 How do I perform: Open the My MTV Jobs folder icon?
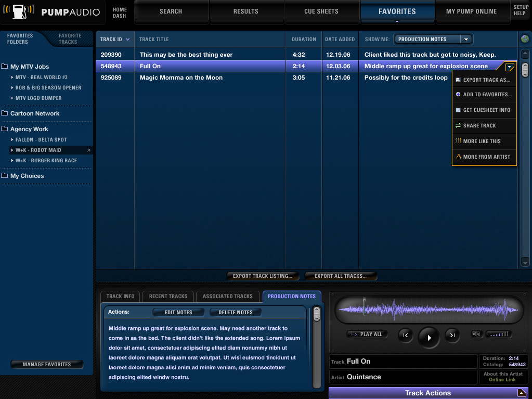tap(5, 66)
